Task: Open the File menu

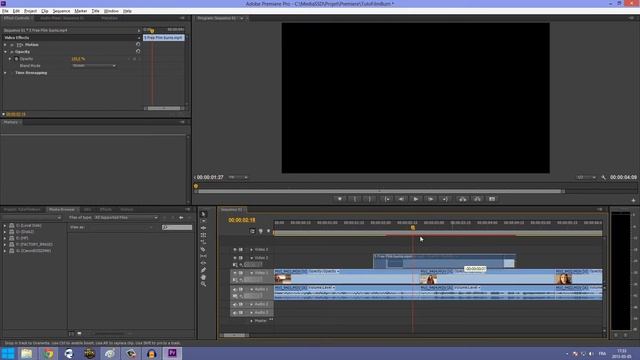Action: (5, 11)
